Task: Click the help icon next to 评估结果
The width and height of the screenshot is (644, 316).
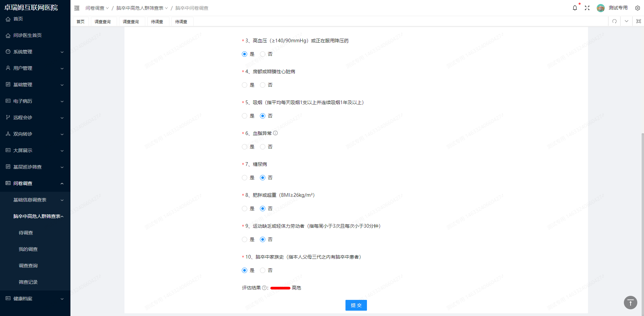Action: point(265,288)
